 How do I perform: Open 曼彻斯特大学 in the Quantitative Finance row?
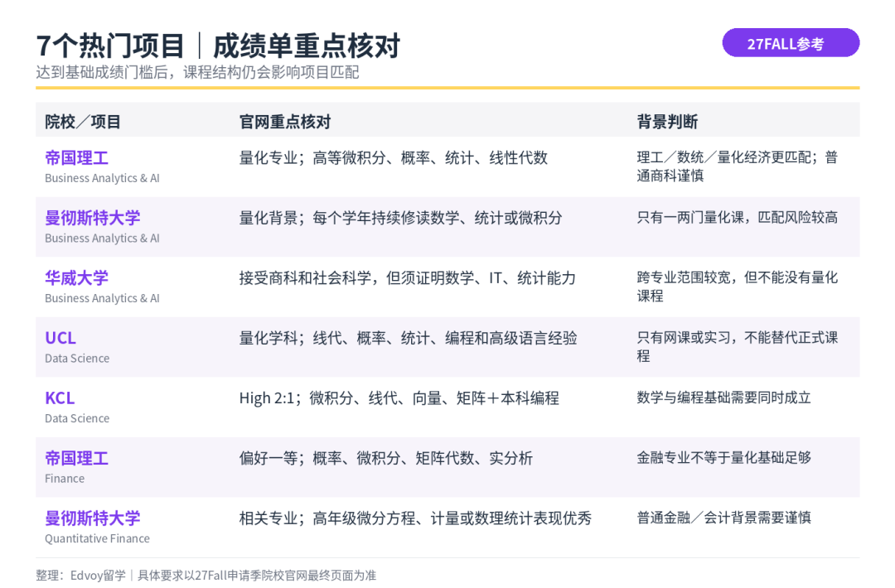tap(93, 518)
